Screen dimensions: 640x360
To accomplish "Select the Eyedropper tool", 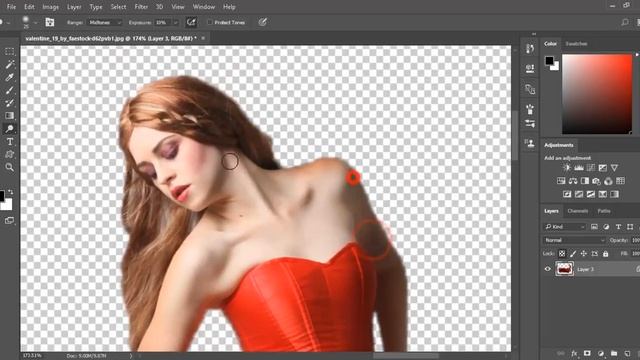I will pos(9,77).
